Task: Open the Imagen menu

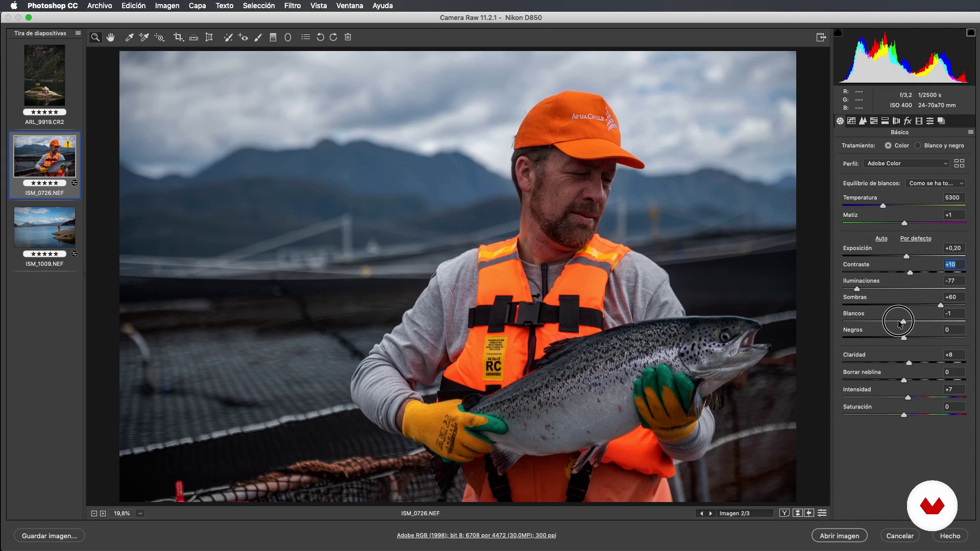Action: coord(167,6)
